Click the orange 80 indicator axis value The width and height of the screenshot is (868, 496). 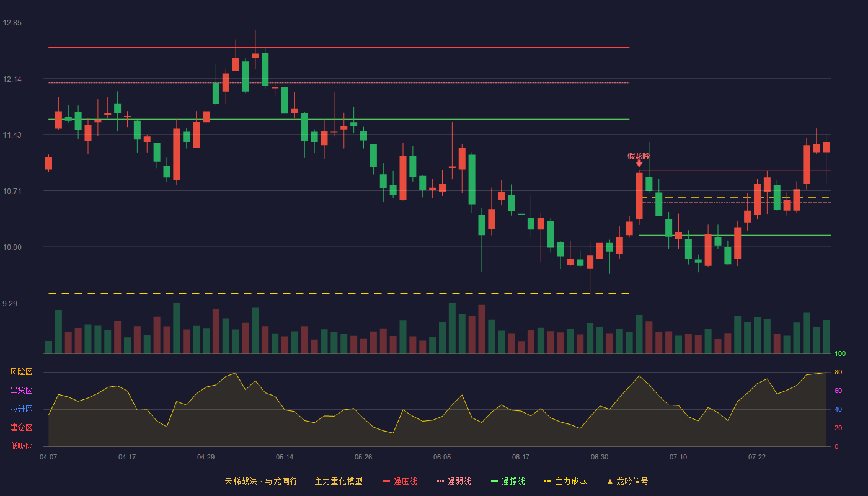point(838,372)
